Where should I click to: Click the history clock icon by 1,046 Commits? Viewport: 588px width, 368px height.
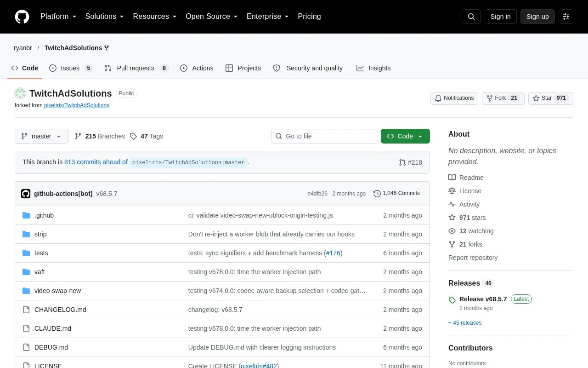pos(377,194)
